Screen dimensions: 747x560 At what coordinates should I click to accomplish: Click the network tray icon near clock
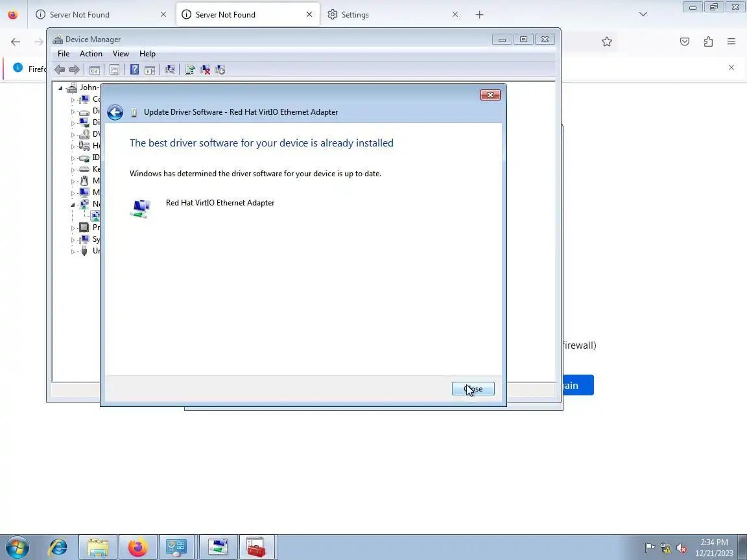pos(665,548)
